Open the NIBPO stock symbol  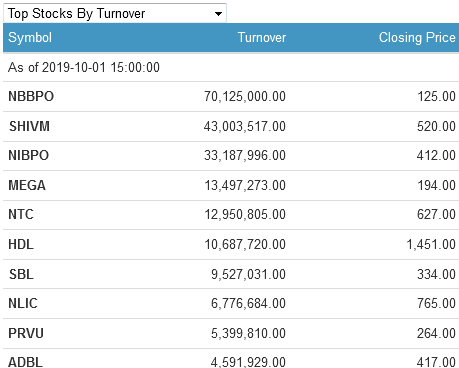(x=29, y=155)
